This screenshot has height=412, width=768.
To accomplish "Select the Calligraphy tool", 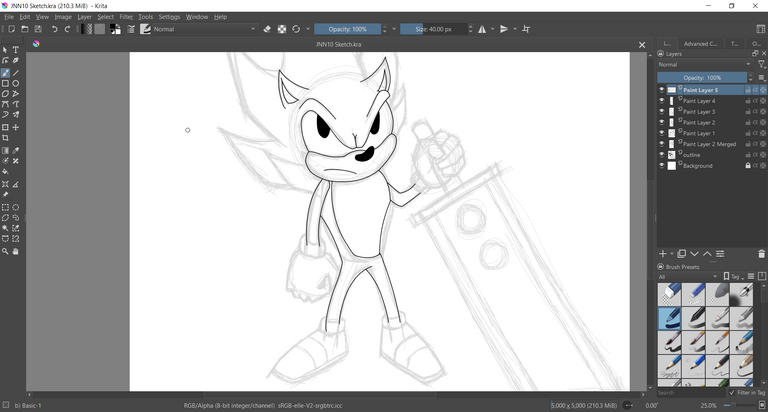I will pos(16,61).
